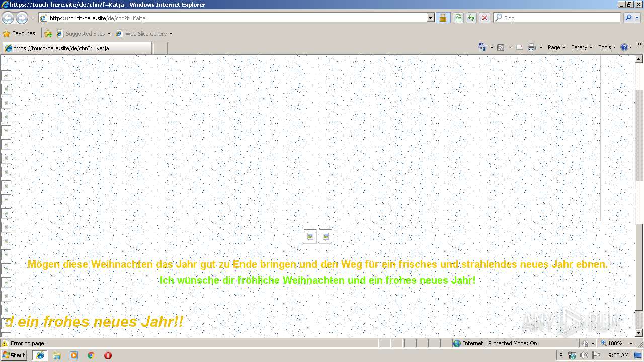Click Internet Protected Mode status text
This screenshot has height=362, width=644.
(500, 343)
